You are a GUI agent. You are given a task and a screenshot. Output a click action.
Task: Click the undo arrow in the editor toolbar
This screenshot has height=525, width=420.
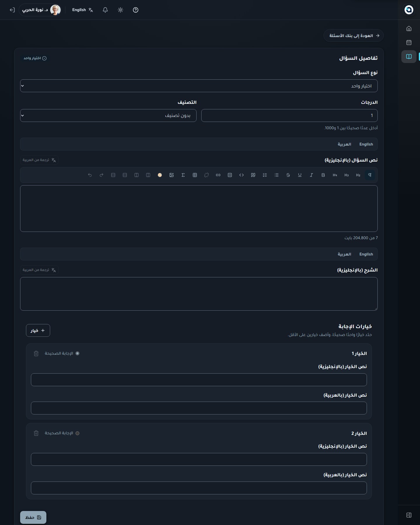pyautogui.click(x=90, y=175)
